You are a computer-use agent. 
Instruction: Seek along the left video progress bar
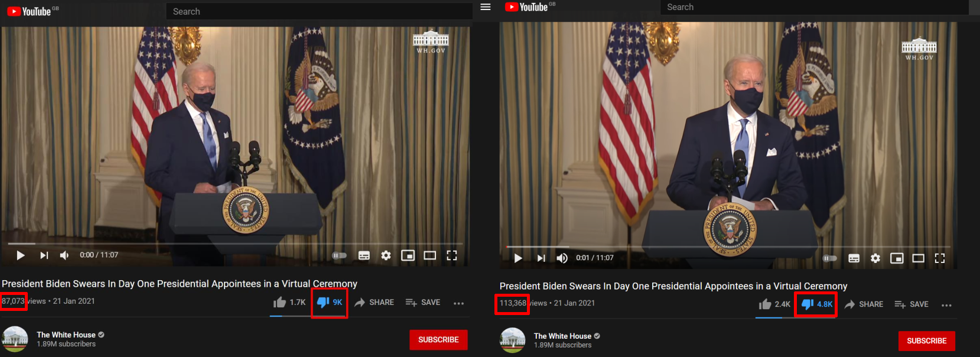[235, 244]
